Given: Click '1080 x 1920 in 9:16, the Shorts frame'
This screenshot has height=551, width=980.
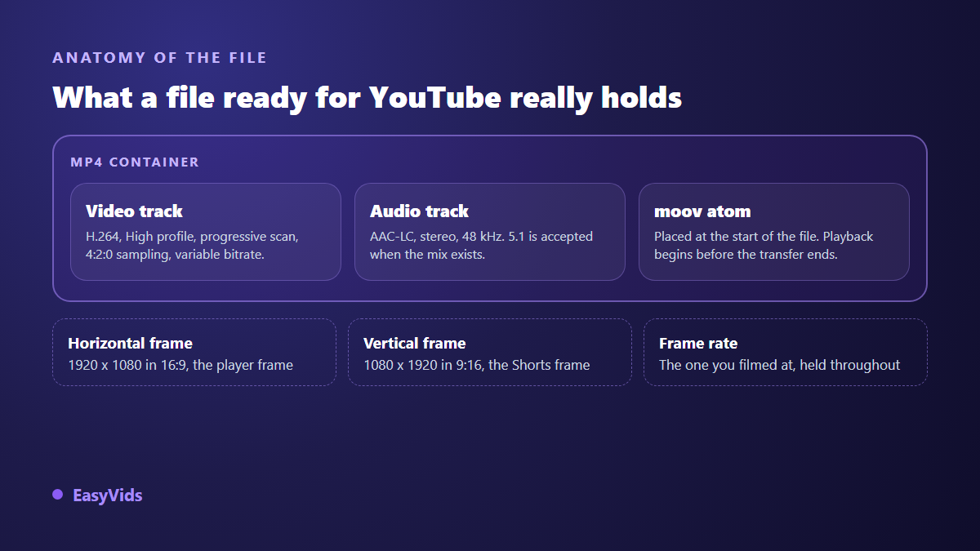Looking at the screenshot, I should 476,365.
